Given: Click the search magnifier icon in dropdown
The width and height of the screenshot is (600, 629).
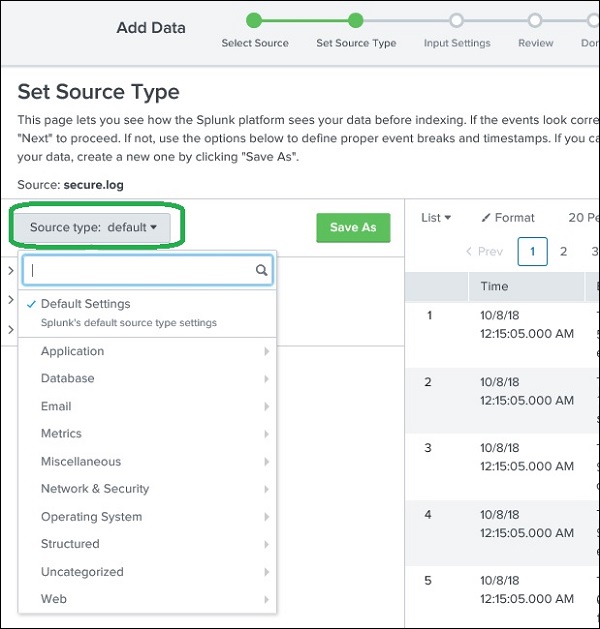Looking at the screenshot, I should (x=261, y=270).
